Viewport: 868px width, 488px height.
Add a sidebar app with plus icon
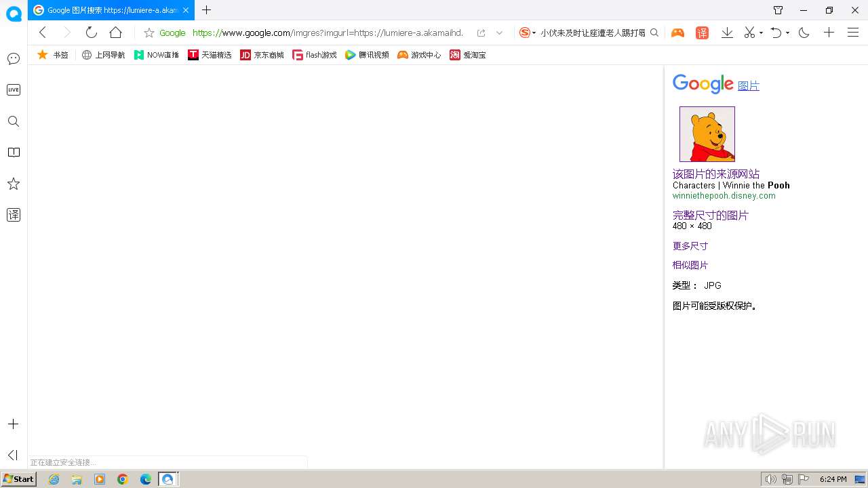[x=13, y=424]
